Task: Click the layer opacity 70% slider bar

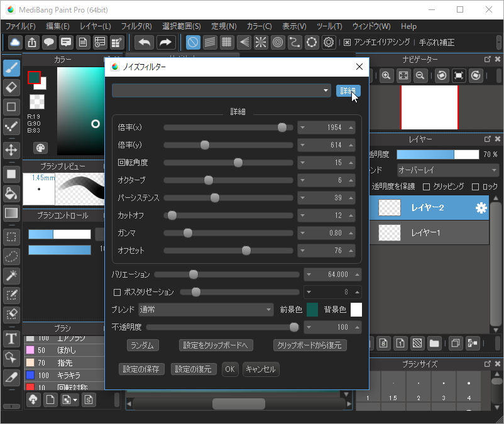Action: click(x=438, y=155)
